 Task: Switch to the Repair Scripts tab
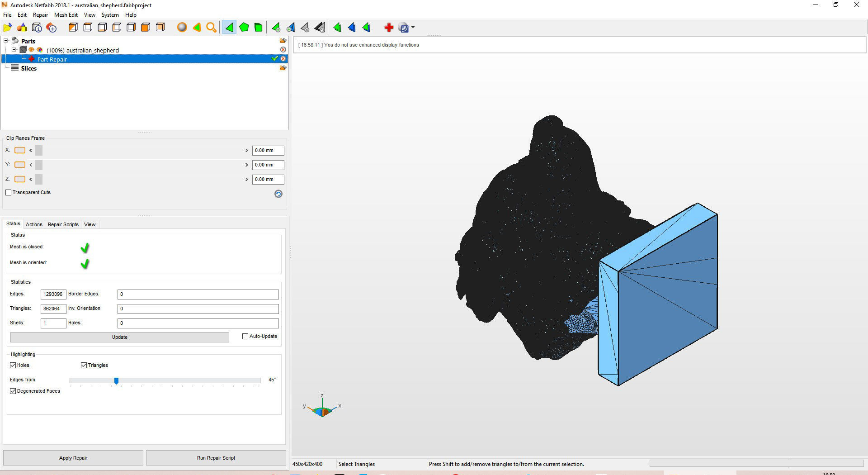tap(63, 224)
